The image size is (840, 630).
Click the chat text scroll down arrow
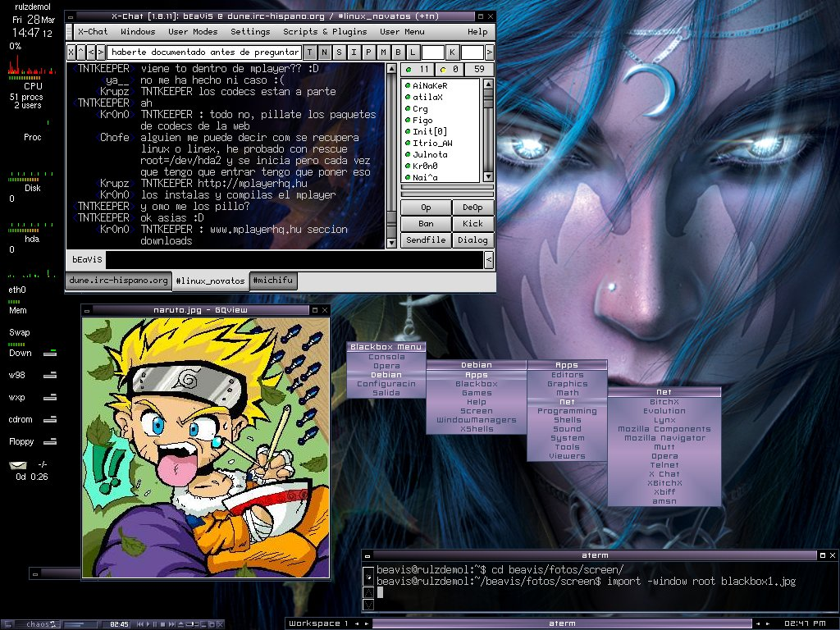(391, 243)
